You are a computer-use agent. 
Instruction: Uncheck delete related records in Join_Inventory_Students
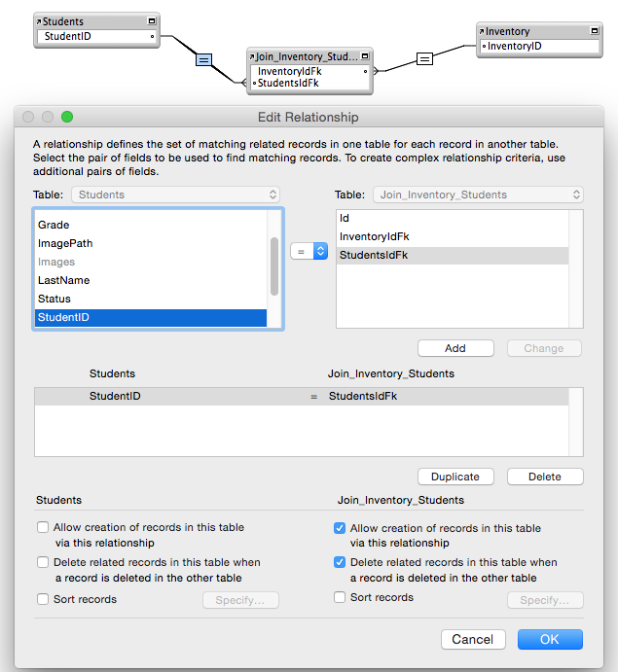(x=340, y=562)
